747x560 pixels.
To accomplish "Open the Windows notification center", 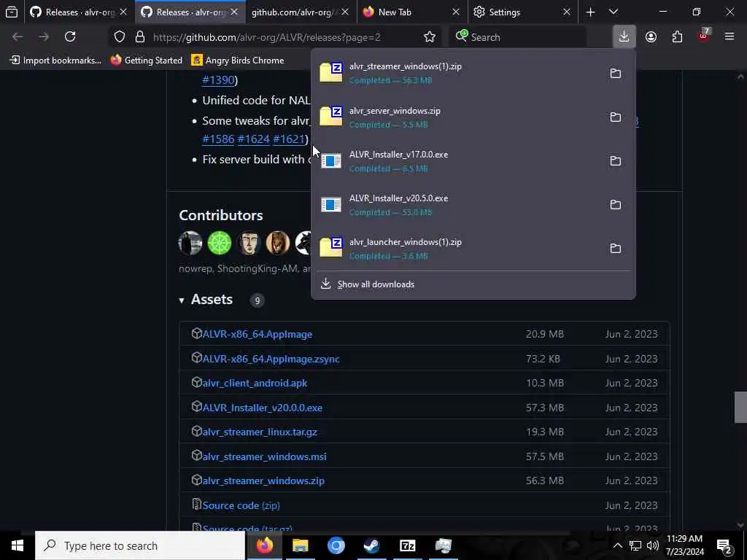I will point(724,545).
